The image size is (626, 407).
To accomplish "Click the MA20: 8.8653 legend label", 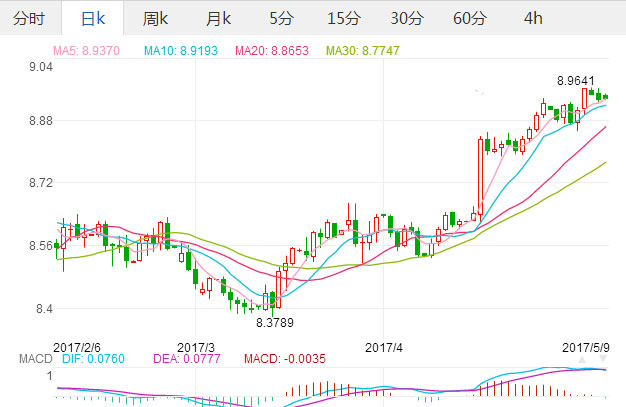I will (x=272, y=51).
